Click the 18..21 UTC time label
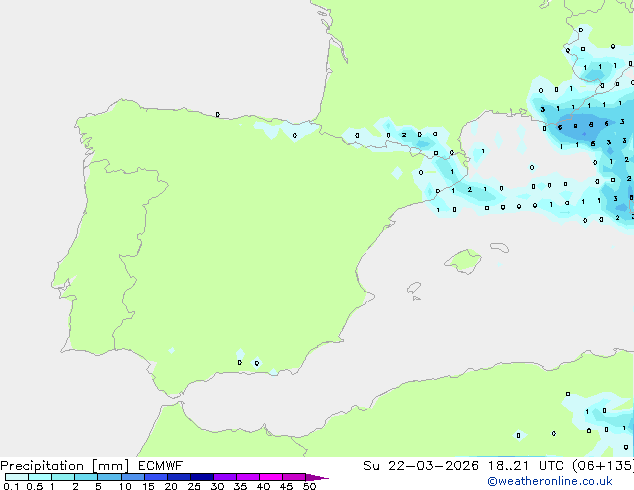634x490 pixels. pos(517,466)
